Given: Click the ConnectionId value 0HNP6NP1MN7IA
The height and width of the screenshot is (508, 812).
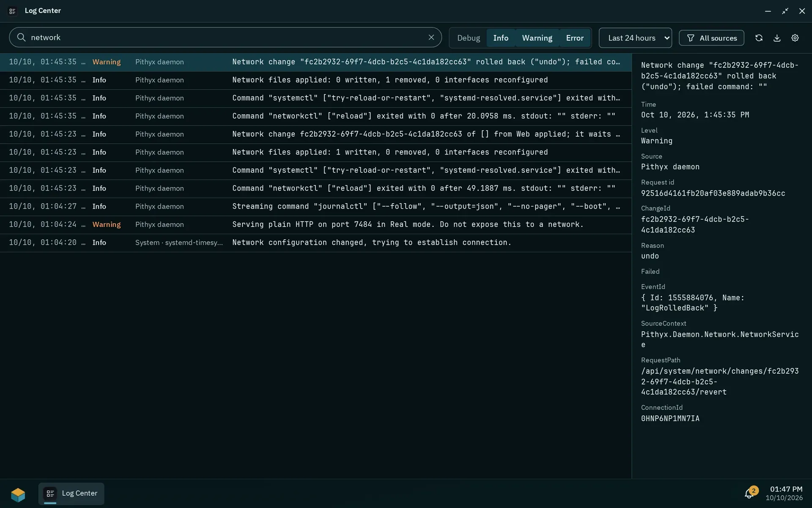Looking at the screenshot, I should pos(670,419).
